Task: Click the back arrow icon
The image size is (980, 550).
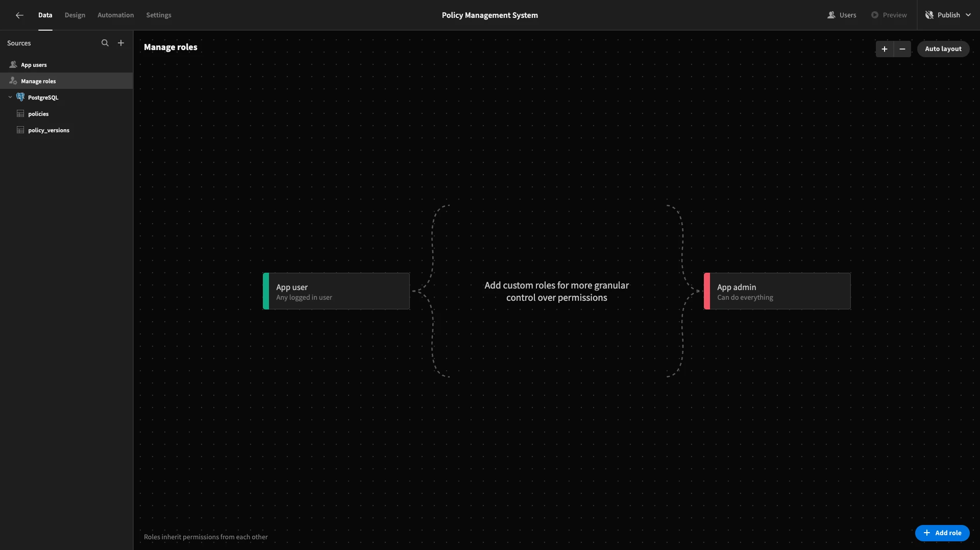Action: tap(19, 15)
